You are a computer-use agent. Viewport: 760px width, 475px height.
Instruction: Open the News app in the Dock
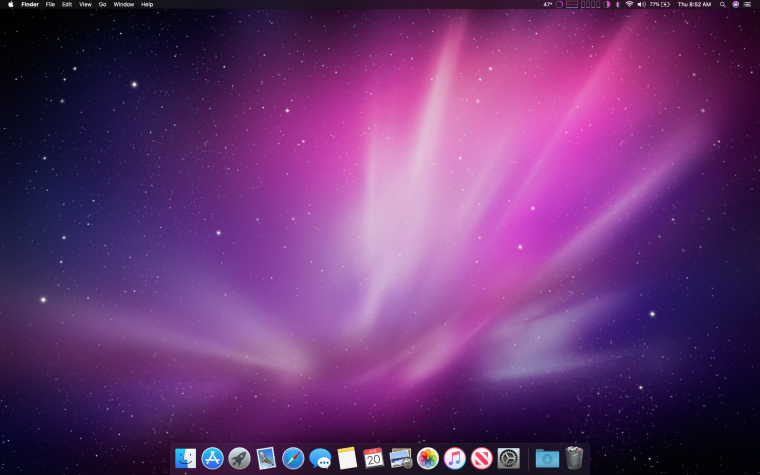click(482, 458)
